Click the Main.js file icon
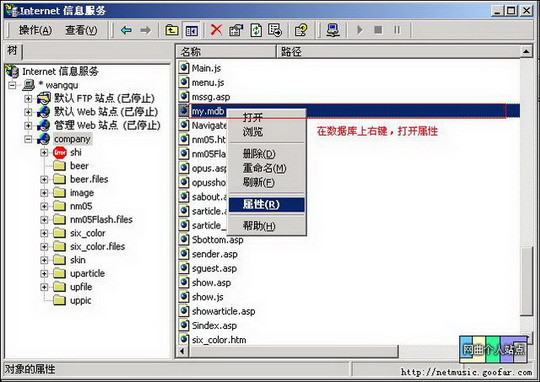This screenshot has height=382, width=540. click(x=184, y=68)
